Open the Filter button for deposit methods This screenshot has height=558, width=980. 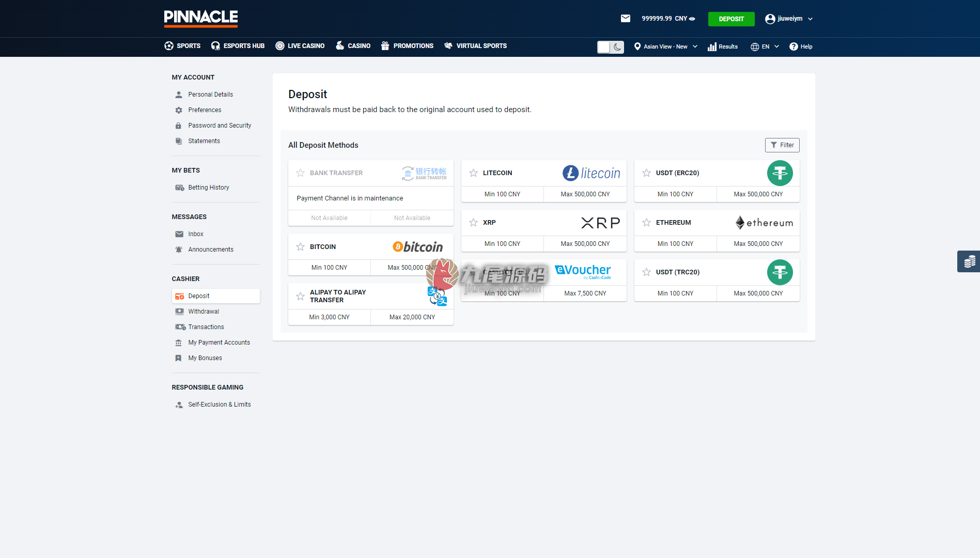point(782,145)
